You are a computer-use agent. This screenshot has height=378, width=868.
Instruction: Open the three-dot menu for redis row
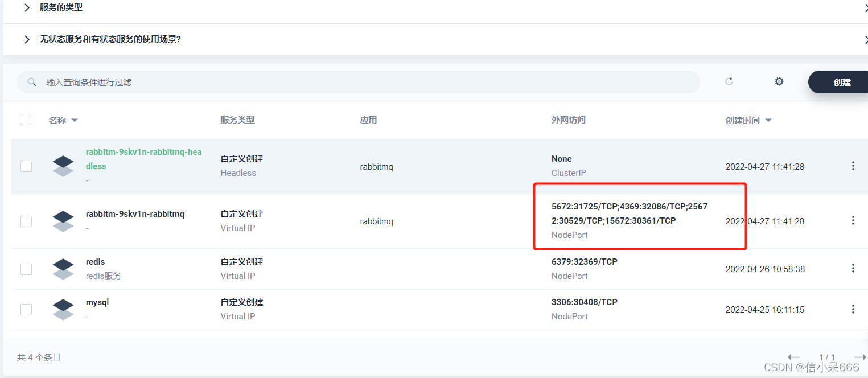(853, 268)
